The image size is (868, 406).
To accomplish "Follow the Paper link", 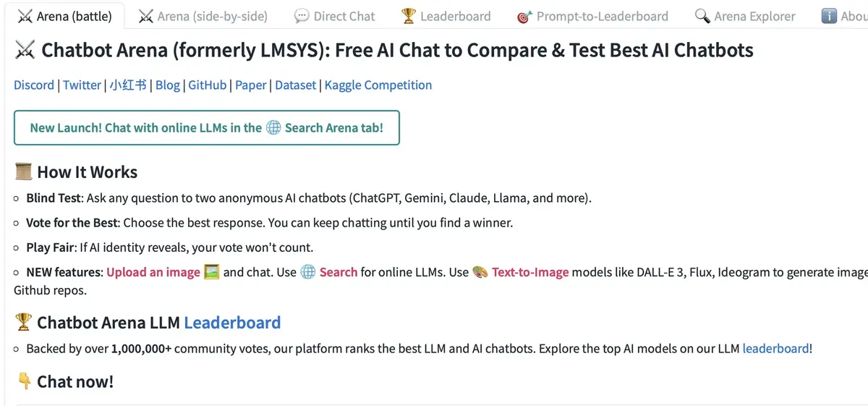I will [251, 85].
